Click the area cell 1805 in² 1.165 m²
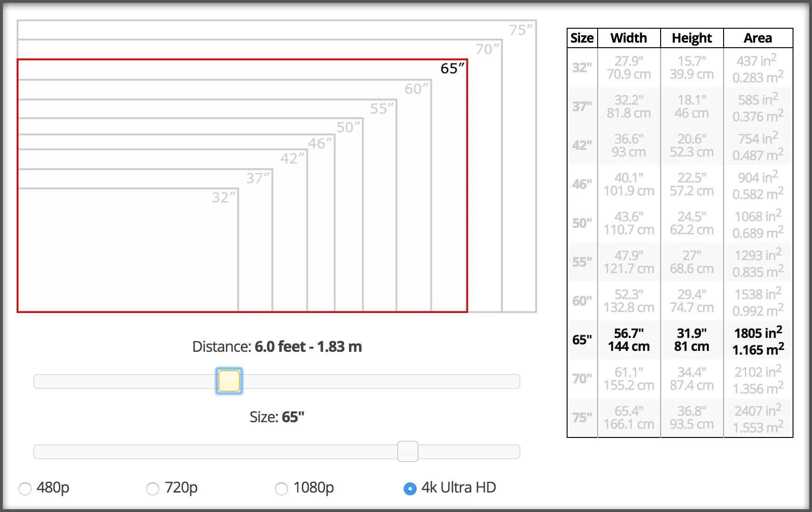812x512 pixels. tap(758, 340)
